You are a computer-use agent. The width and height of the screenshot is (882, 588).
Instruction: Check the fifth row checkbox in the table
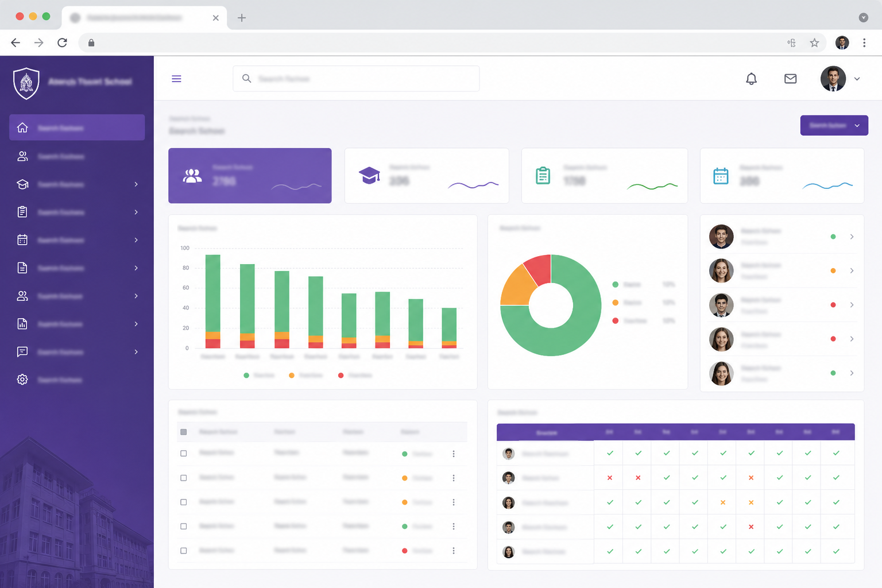(x=184, y=551)
